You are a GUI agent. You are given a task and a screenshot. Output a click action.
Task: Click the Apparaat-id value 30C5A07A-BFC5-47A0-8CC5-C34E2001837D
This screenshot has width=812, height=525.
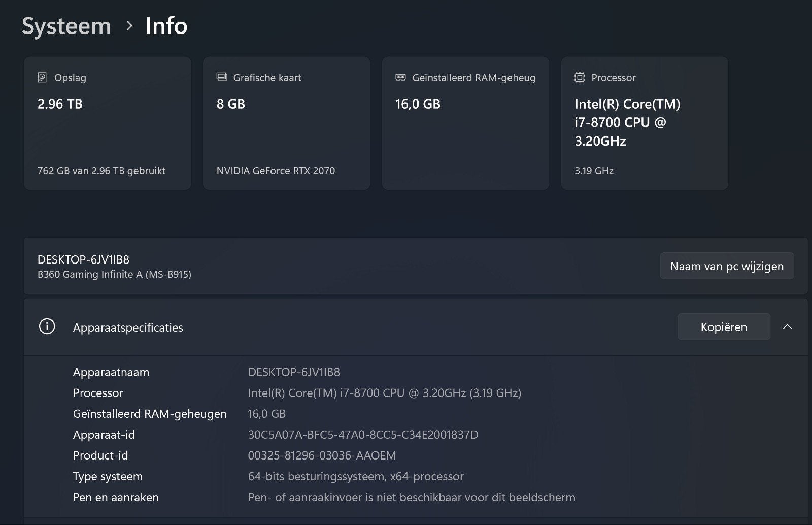(x=363, y=435)
